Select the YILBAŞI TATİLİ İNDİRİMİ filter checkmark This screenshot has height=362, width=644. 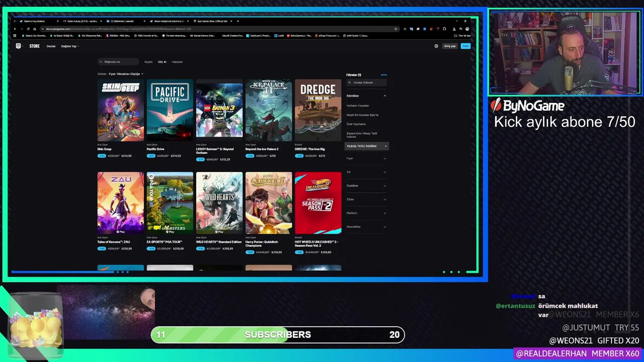[x=385, y=146]
